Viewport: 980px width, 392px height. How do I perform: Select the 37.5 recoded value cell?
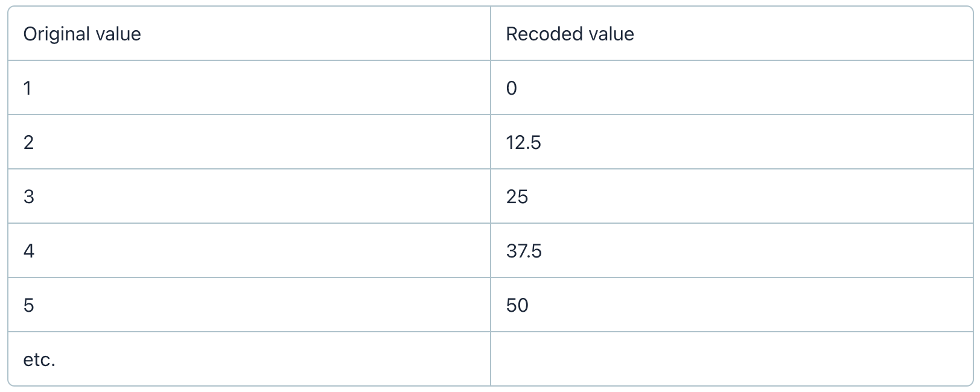tap(731, 250)
